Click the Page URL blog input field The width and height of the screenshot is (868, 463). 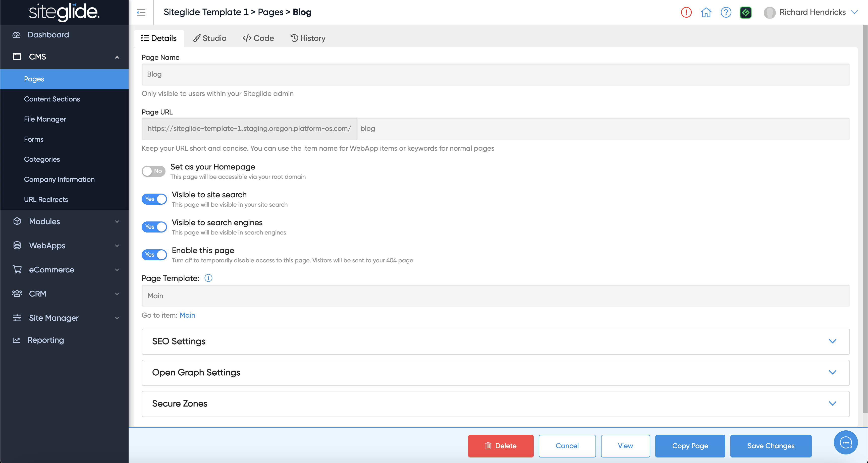click(603, 128)
